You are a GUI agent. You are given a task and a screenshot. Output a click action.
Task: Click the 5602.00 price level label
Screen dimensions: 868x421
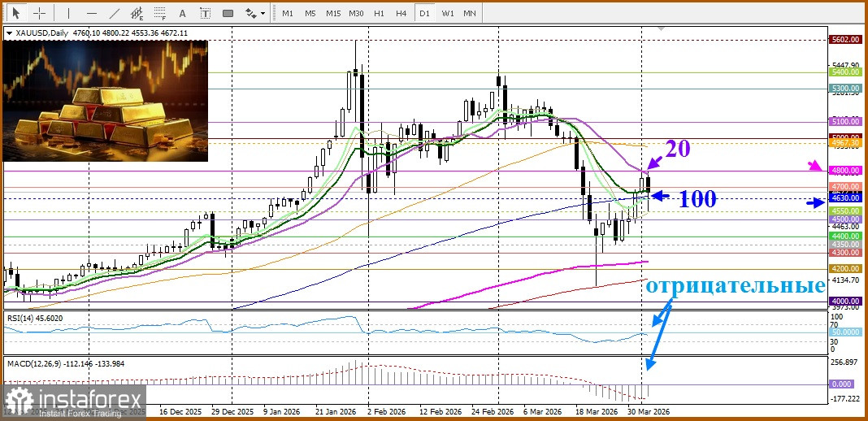coord(846,40)
